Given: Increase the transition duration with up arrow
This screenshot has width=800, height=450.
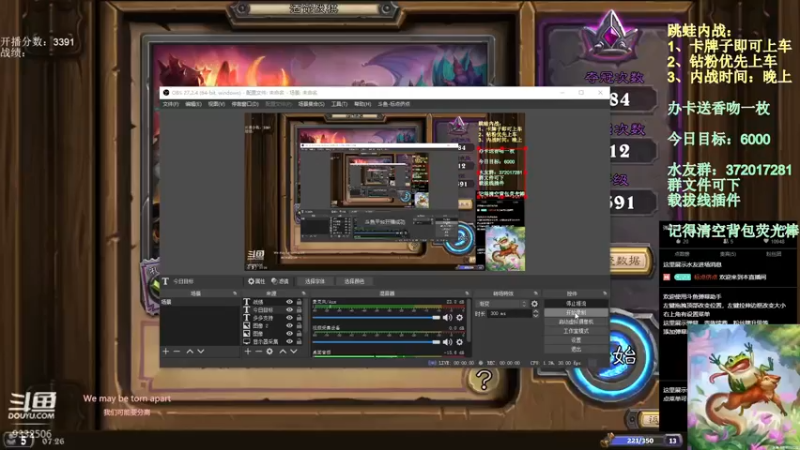Looking at the screenshot, I should [535, 311].
